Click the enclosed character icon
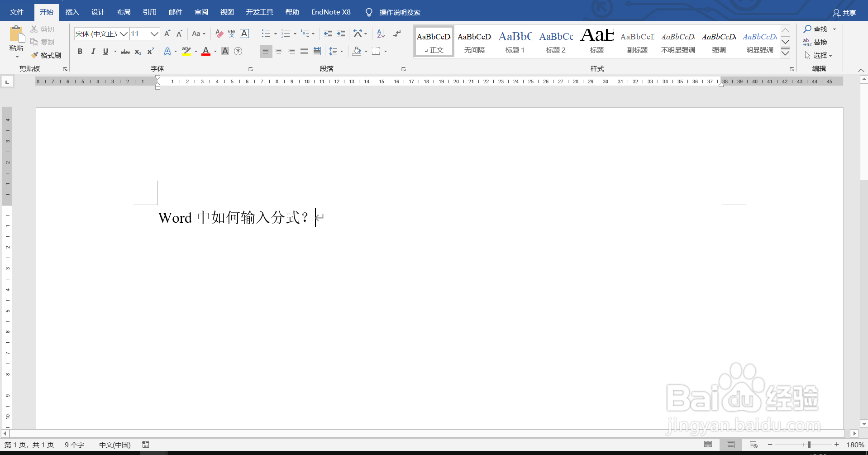The image size is (868, 455). [x=238, y=51]
